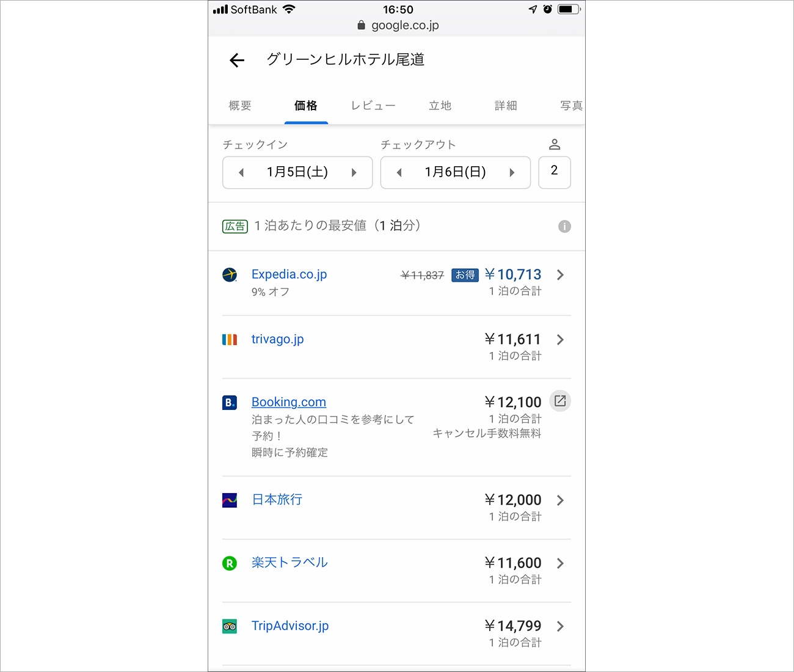Select the 価格 tab
The width and height of the screenshot is (794, 672).
coord(306,106)
